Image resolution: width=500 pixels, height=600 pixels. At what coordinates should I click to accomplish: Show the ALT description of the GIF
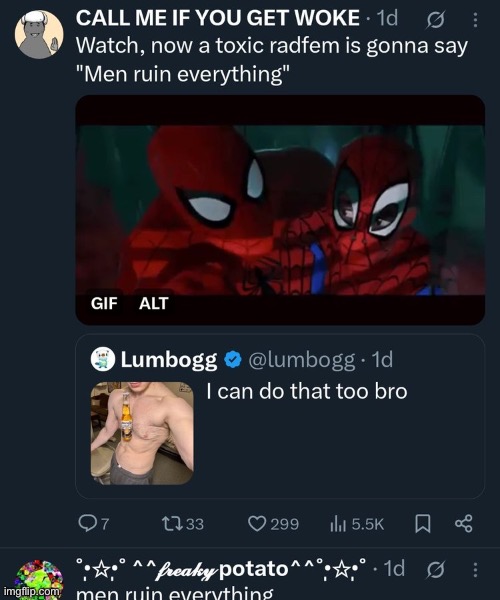tap(153, 303)
